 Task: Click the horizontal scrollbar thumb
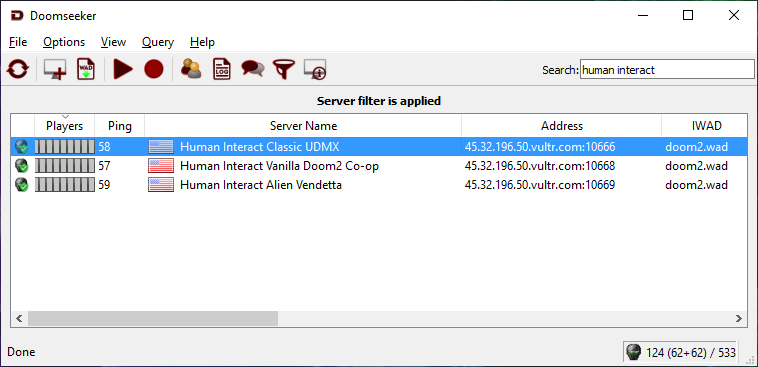(153, 318)
